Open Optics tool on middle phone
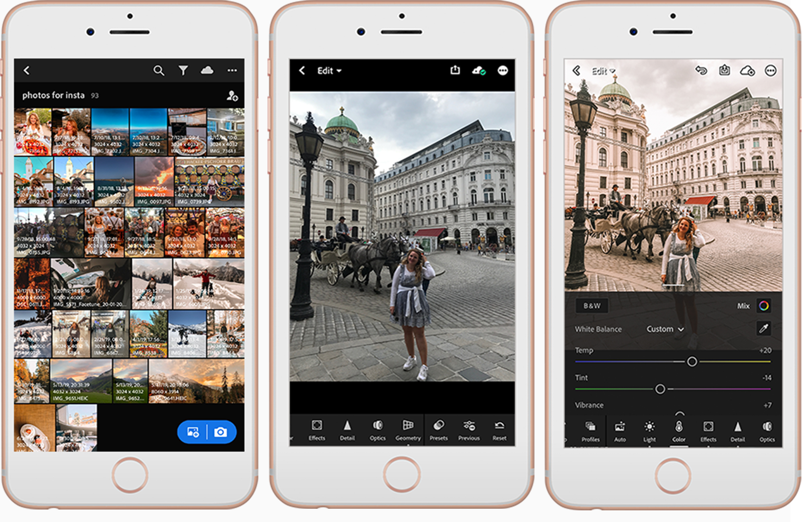This screenshot has width=812, height=522. pyautogui.click(x=378, y=430)
